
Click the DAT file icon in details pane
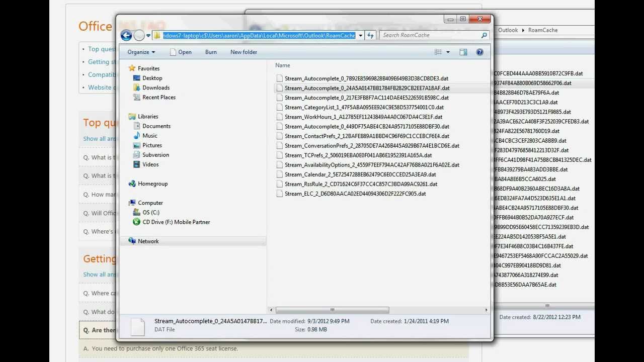click(x=137, y=326)
